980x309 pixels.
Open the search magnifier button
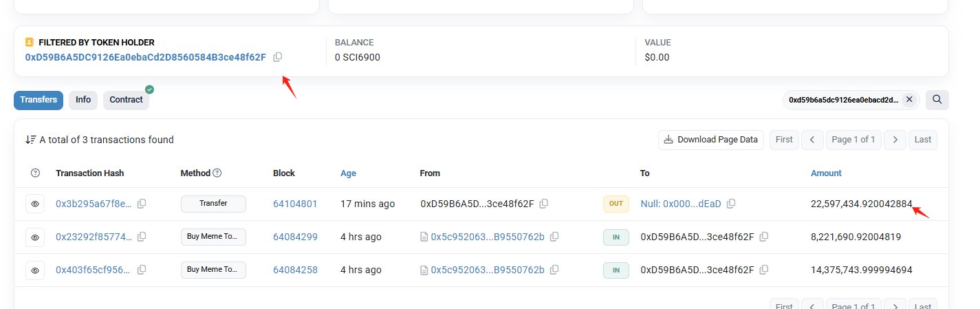click(x=937, y=100)
